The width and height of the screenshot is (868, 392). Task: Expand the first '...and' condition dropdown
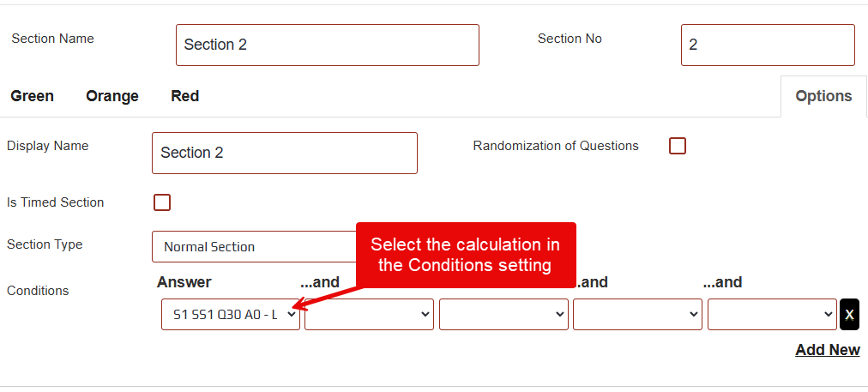369,315
